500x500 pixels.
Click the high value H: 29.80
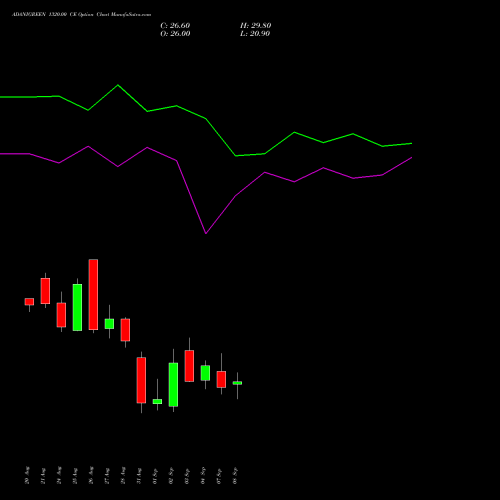pos(255,26)
